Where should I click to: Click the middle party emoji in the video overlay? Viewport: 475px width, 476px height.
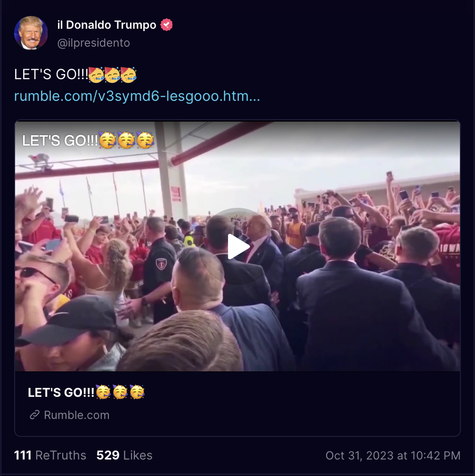point(126,140)
